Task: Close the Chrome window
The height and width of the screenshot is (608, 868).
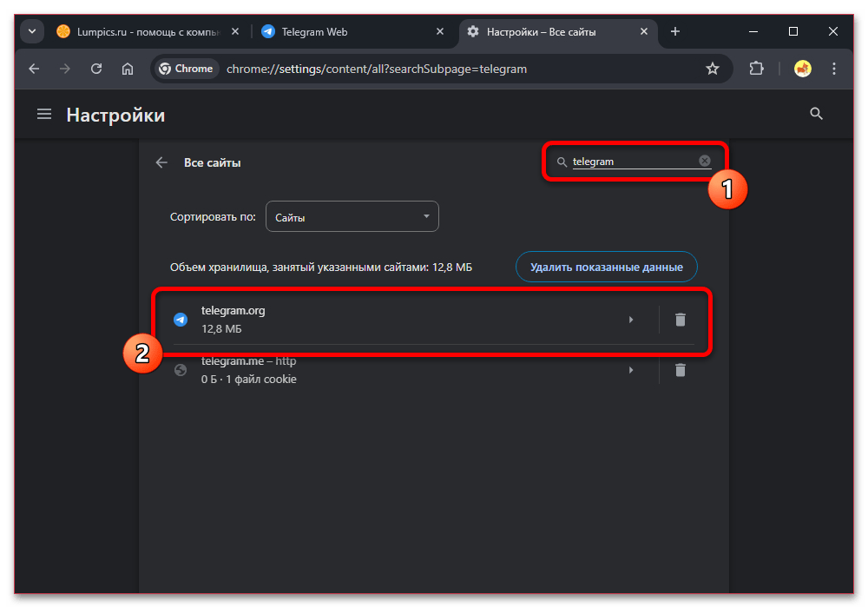Action: tap(832, 31)
